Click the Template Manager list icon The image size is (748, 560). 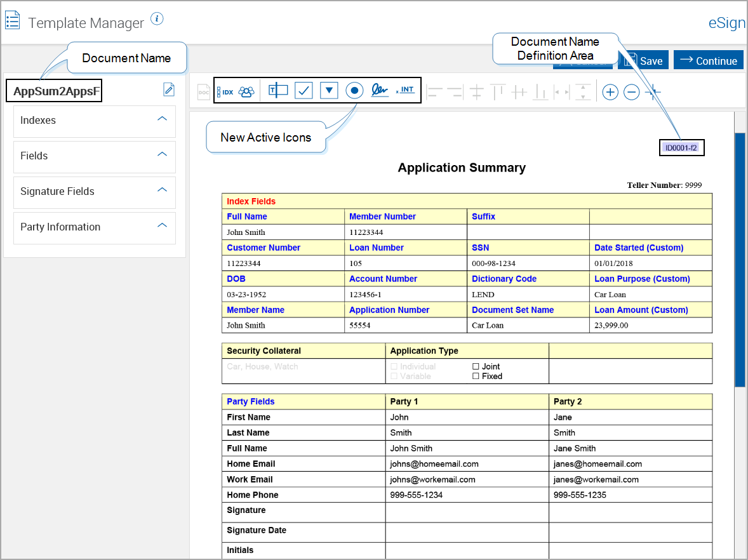coord(13,21)
